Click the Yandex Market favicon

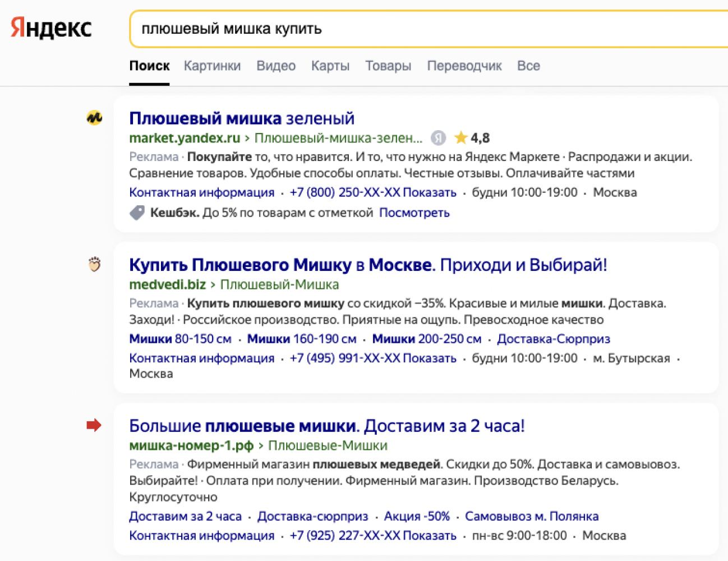[x=94, y=118]
